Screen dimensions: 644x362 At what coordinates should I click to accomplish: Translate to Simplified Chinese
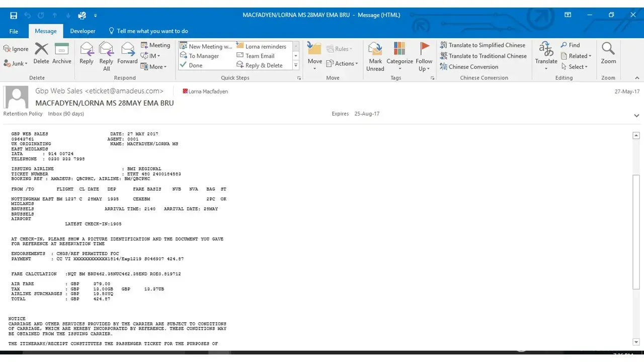482,45
